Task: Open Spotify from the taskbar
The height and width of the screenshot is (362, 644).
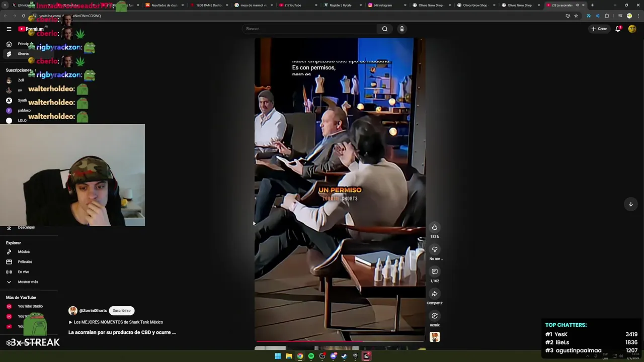Action: pos(311,356)
